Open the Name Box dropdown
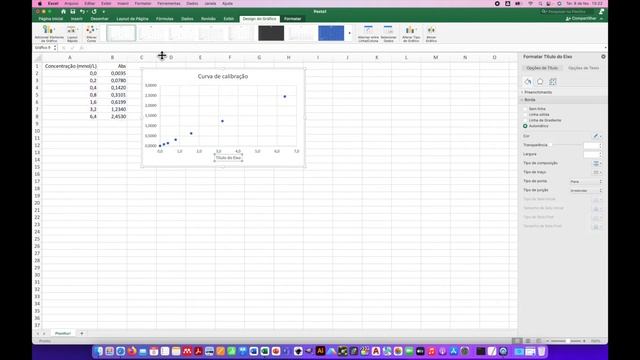This screenshot has height=360, width=640. (x=55, y=48)
